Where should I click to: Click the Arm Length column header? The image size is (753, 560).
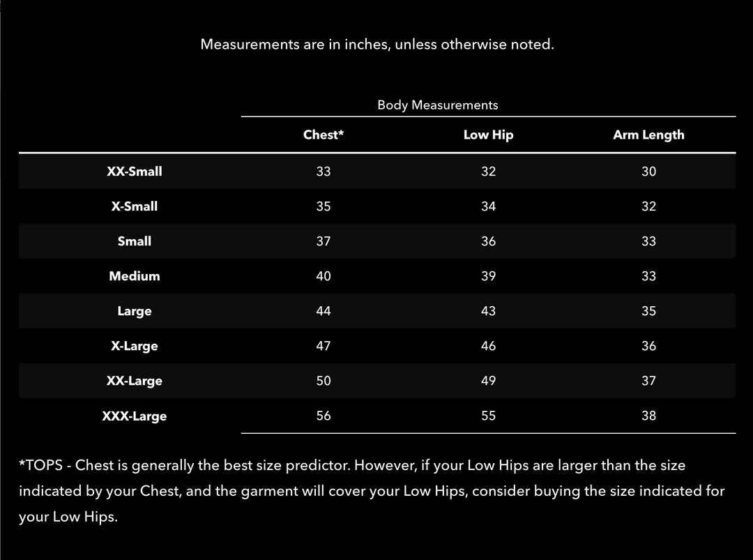click(x=648, y=135)
